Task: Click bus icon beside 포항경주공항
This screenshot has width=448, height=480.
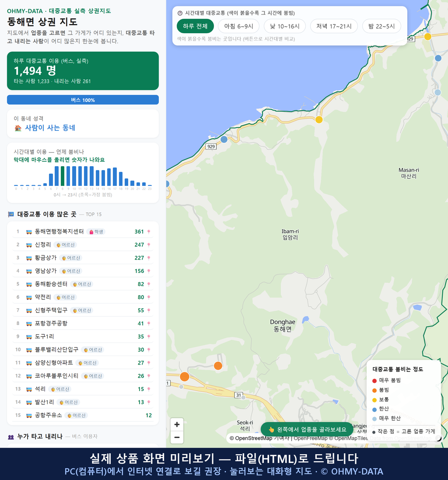Action: coord(29,323)
